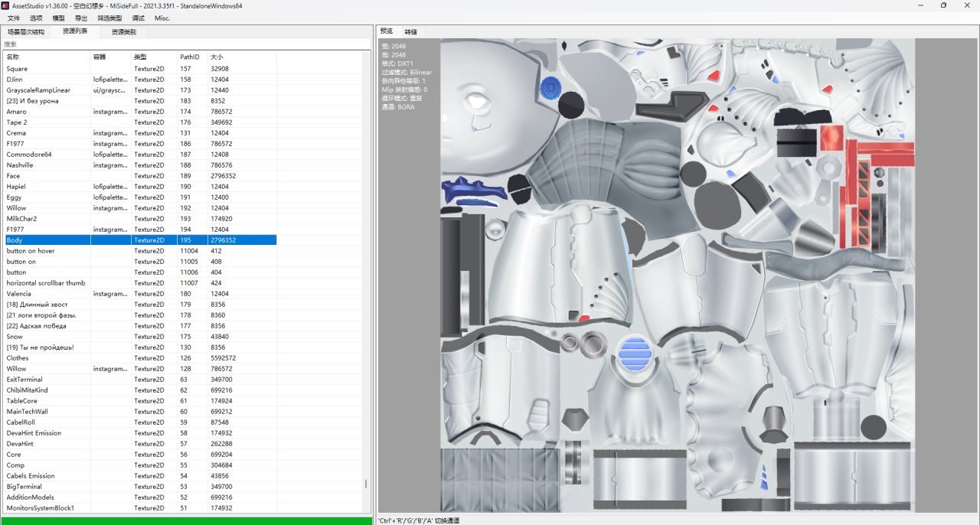The image size is (980, 525).
Task: Select the '[22] Адская победа' row
Action: point(140,326)
